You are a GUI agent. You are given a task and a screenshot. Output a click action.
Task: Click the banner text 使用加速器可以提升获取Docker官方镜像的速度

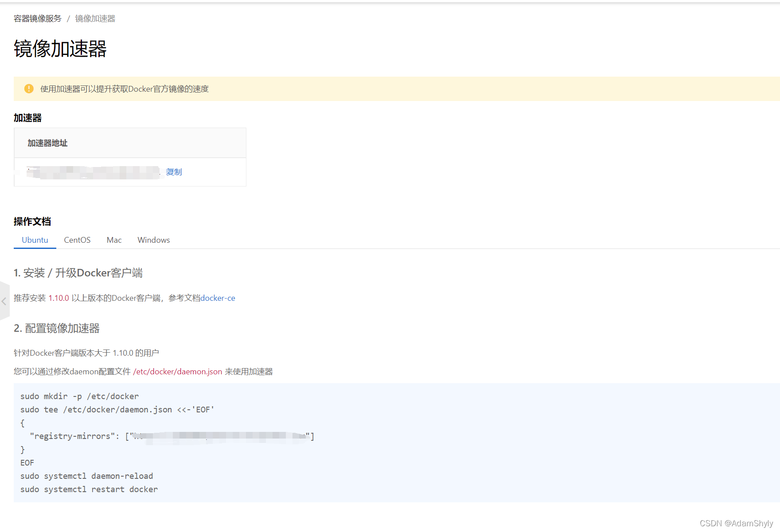coord(125,89)
